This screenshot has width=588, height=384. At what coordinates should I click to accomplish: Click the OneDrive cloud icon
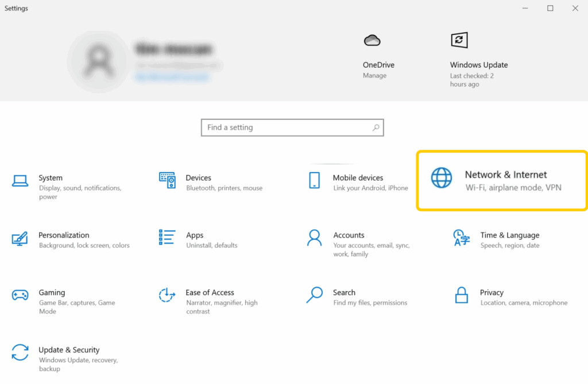pos(372,40)
